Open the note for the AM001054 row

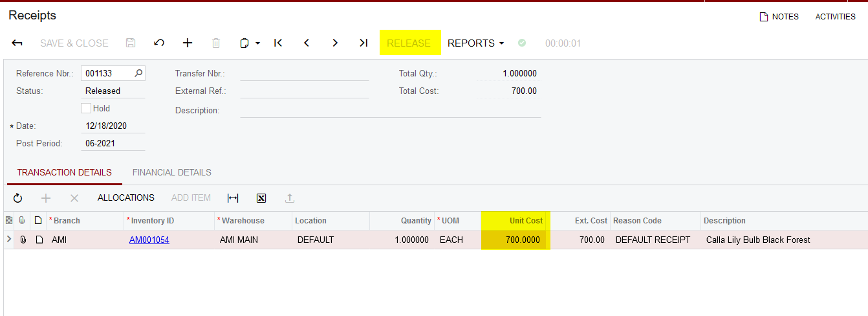click(39, 240)
